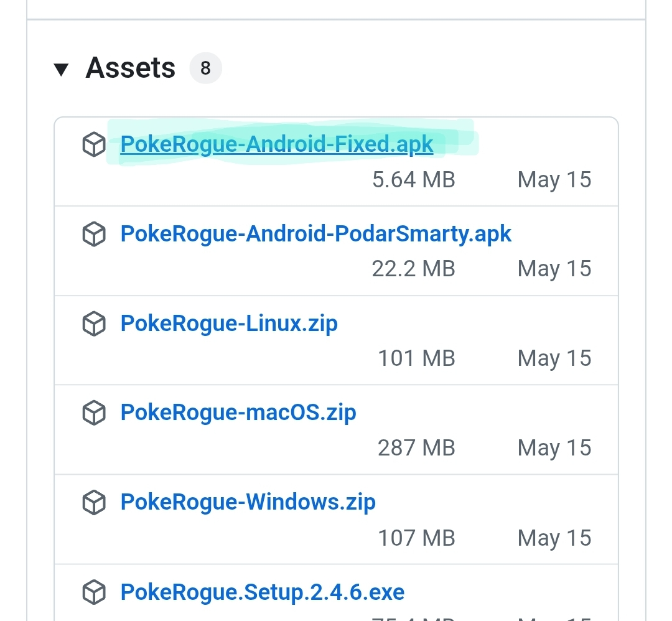Download PokeRogue-macOS.zip
Viewport: 672px width, 621px height.
pos(238,413)
